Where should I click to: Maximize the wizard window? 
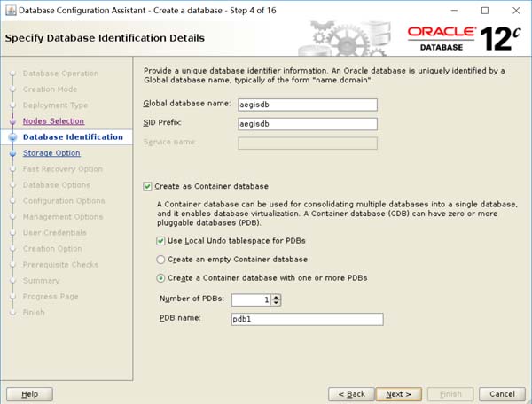485,11
